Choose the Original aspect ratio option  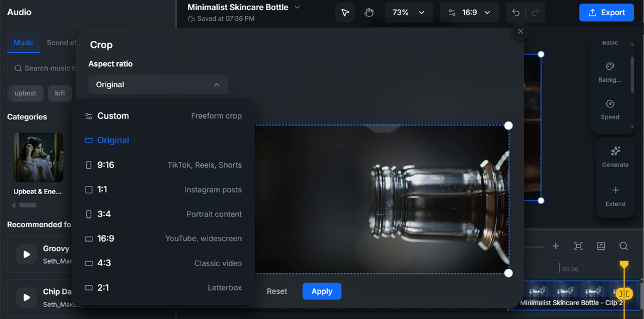pyautogui.click(x=163, y=140)
